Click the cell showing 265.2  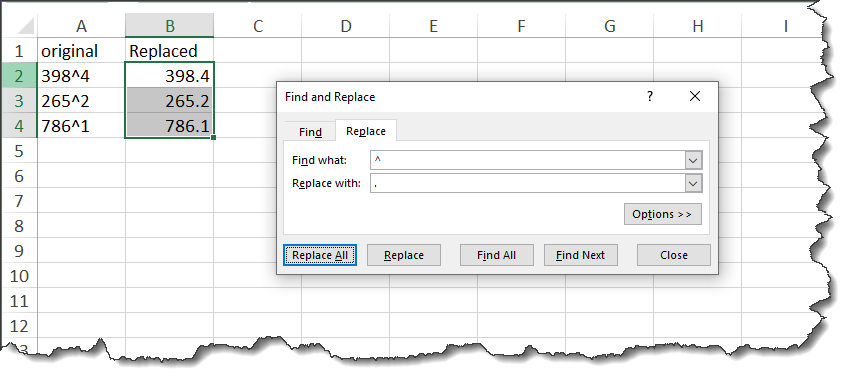[170, 101]
